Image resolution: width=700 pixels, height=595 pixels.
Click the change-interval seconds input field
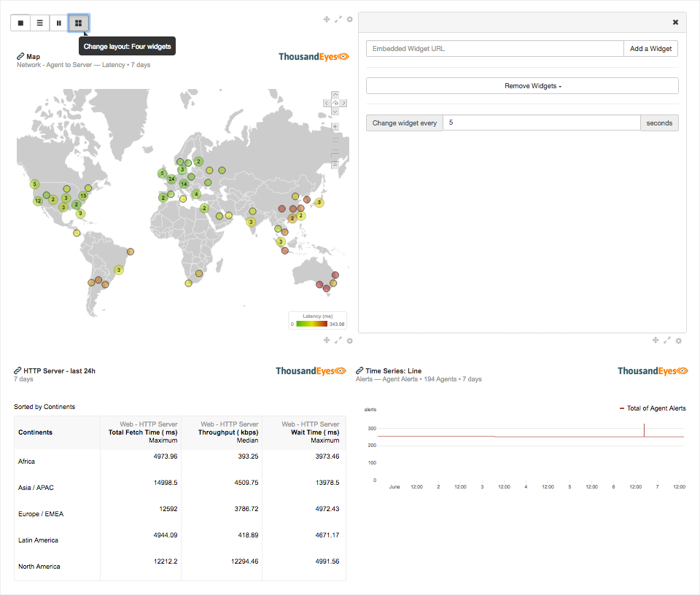pyautogui.click(x=541, y=123)
